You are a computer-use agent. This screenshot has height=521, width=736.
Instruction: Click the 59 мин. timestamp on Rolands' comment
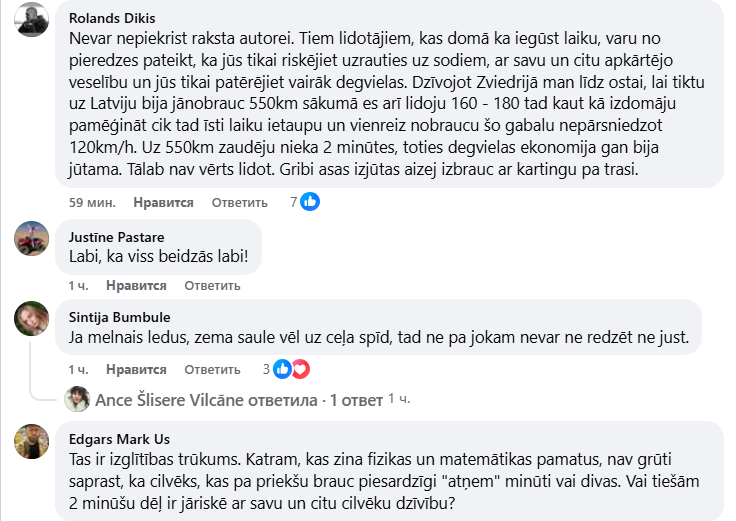click(x=91, y=202)
